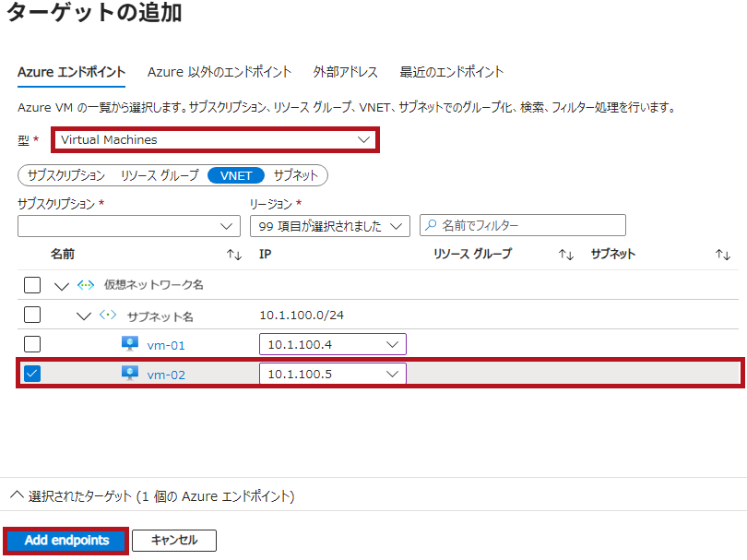This screenshot has height=560, width=747.
Task: Sort by 名前 column arrows
Action: click(x=234, y=255)
